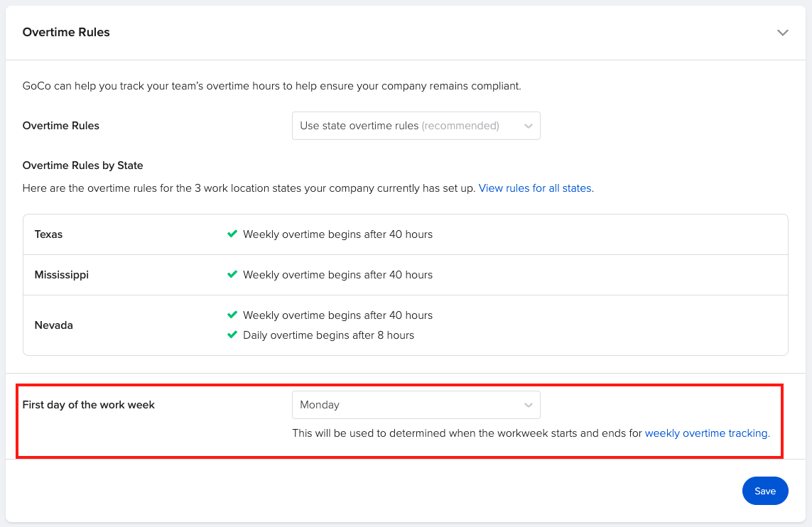
Task: Click the Overtime Rules panel header title
Action: coord(66,32)
